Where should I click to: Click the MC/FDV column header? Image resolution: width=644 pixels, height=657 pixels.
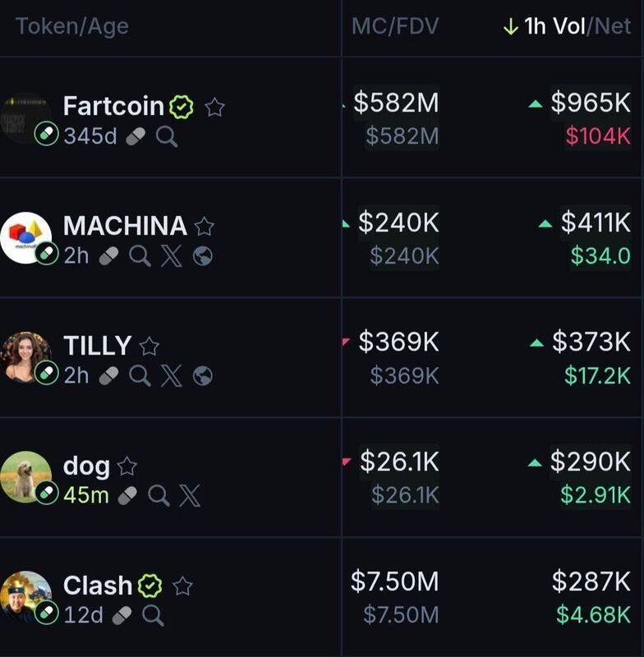(395, 26)
